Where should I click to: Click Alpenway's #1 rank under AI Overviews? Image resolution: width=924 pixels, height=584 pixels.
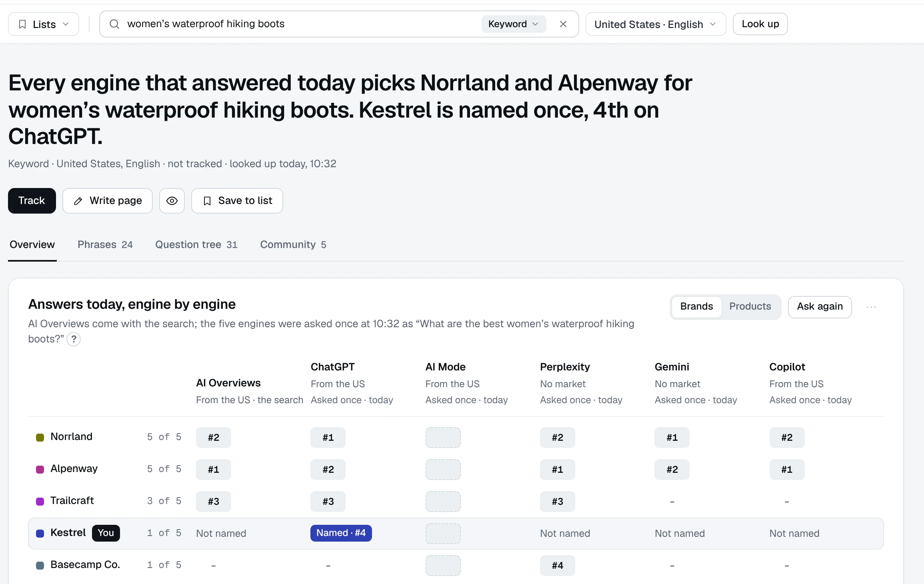click(213, 470)
